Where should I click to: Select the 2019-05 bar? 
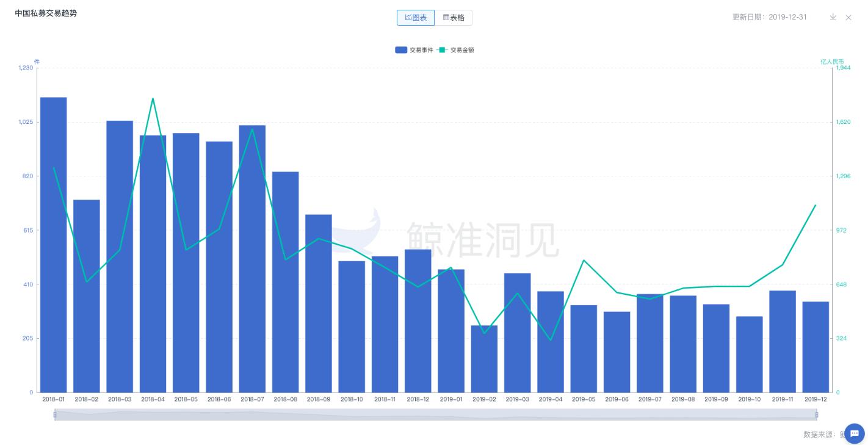[584, 349]
